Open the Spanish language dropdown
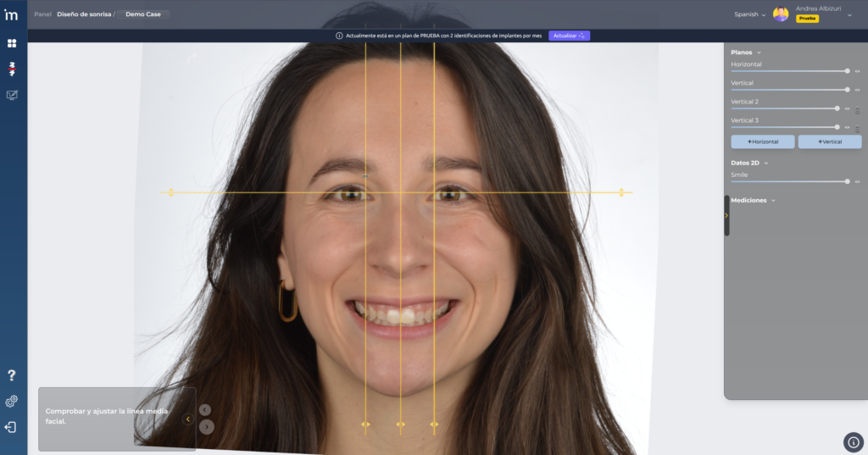This screenshot has width=868, height=455. [749, 14]
